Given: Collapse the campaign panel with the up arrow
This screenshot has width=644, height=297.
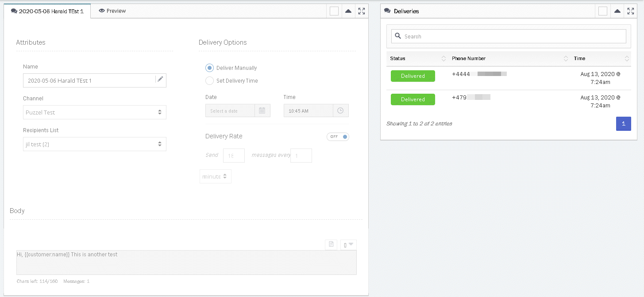Looking at the screenshot, I should click(x=348, y=11).
